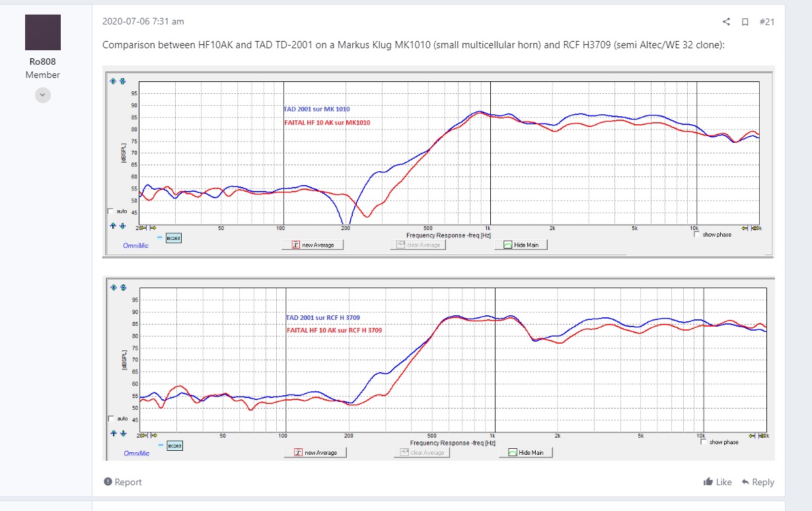Click the IEC263 box in bottom graph
The image size is (812, 511).
[x=174, y=446]
